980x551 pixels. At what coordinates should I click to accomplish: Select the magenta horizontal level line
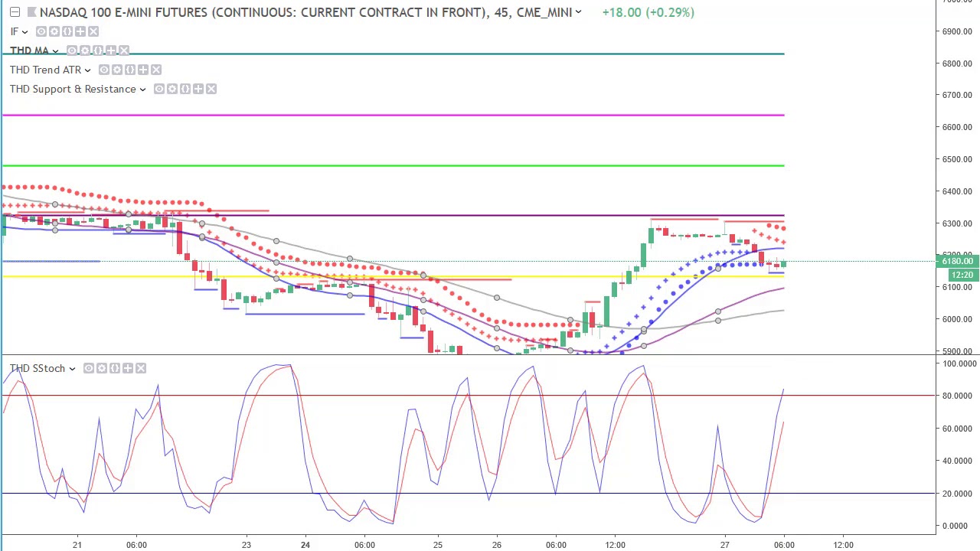(393, 116)
